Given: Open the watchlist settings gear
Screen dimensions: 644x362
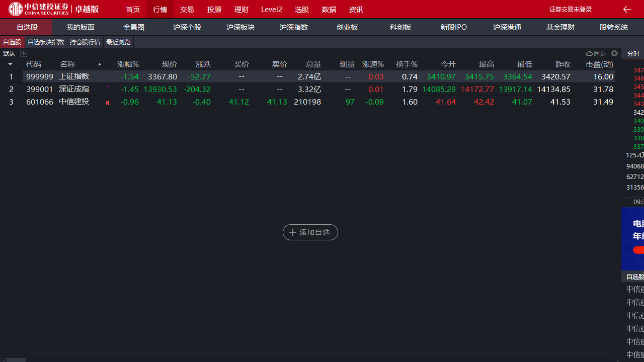Looking at the screenshot, I should tap(614, 53).
